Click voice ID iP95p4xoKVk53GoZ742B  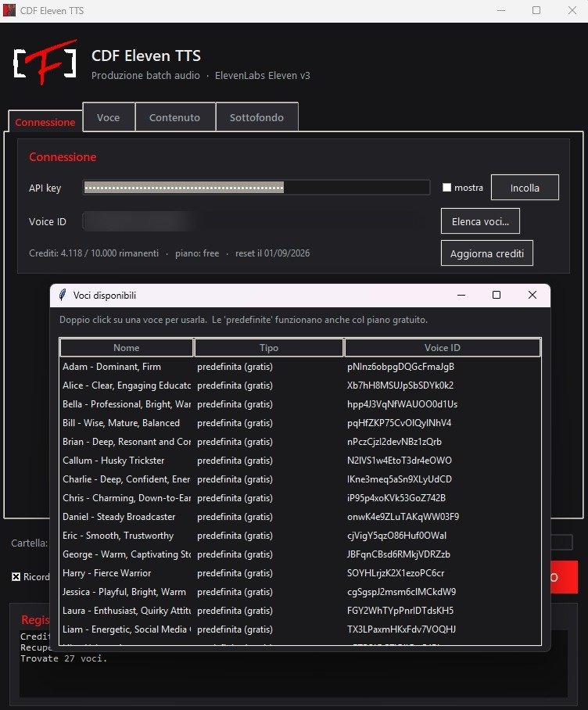396,498
